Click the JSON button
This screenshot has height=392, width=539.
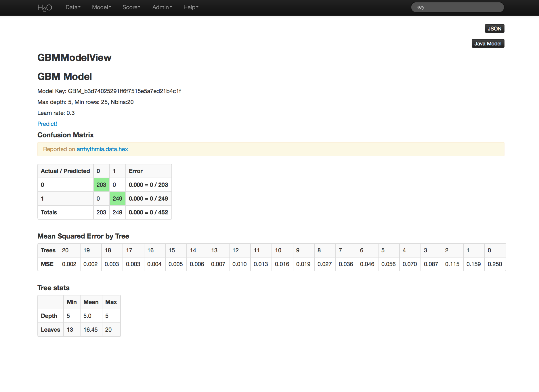tap(494, 29)
